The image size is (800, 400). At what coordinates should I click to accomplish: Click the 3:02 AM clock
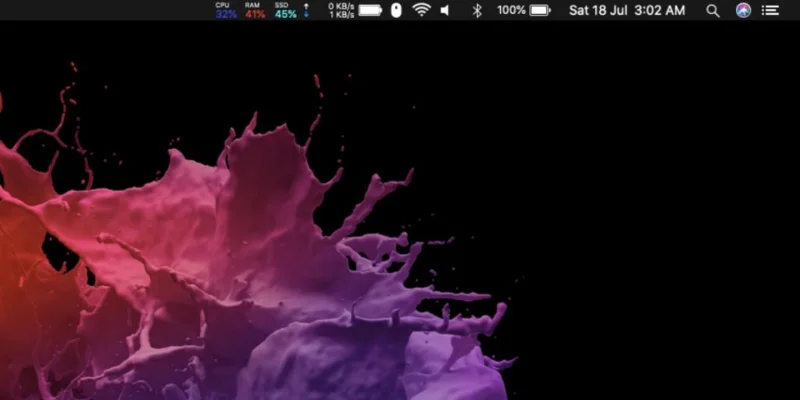click(x=660, y=10)
